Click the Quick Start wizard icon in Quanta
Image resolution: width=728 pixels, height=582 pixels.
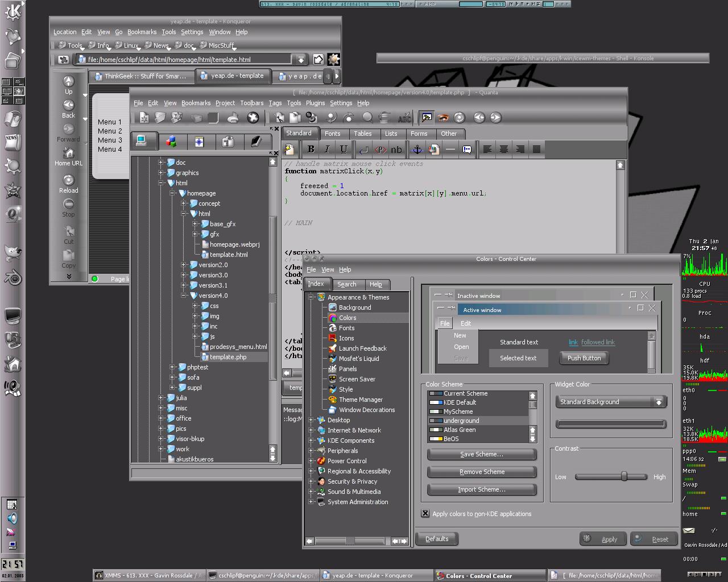(x=289, y=149)
